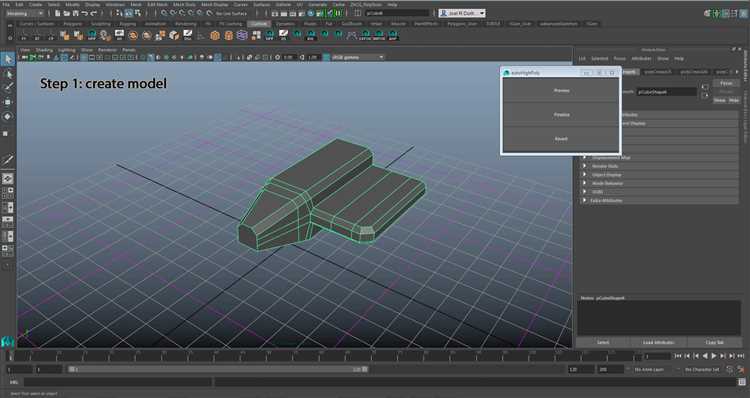
Task: Expand the Render Stats section
Action: (x=660, y=166)
